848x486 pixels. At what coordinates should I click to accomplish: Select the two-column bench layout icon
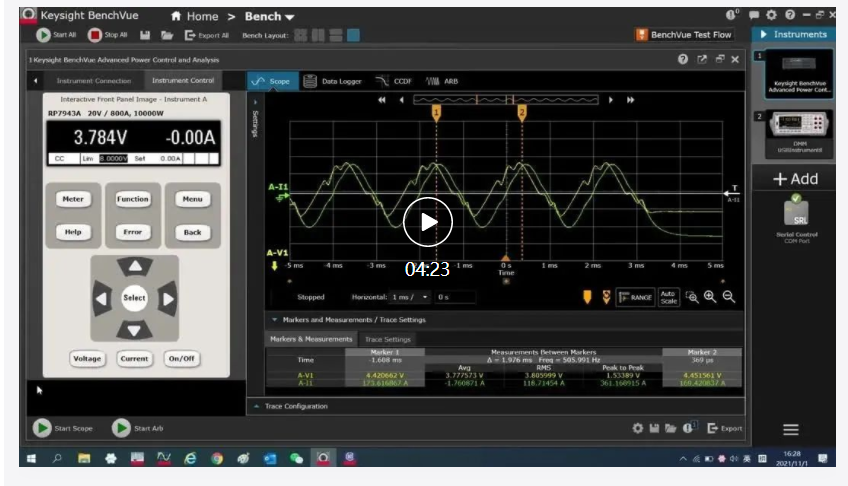(318, 36)
